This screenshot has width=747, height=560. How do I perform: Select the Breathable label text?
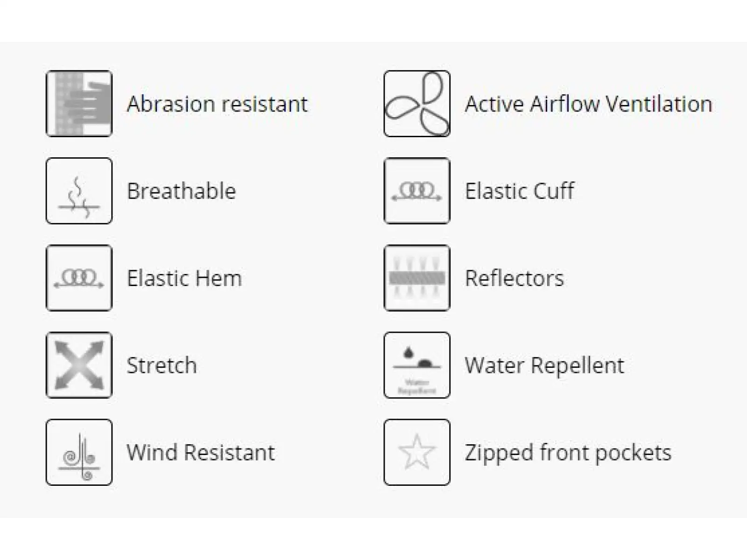182,191
